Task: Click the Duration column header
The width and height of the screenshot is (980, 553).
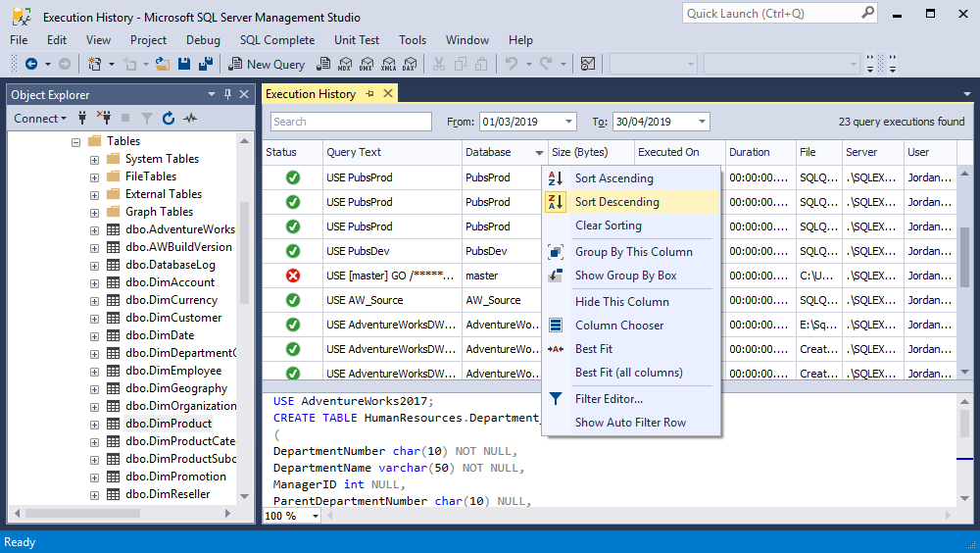Action: 760,152
